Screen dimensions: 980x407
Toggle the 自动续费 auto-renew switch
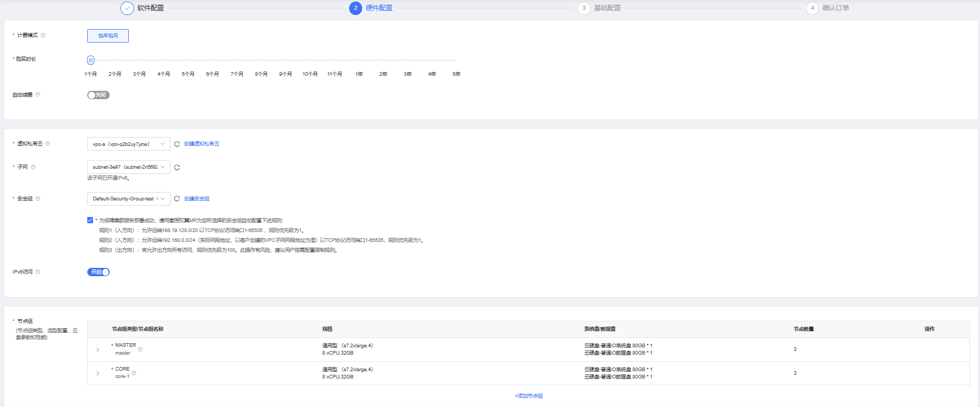pos(98,95)
